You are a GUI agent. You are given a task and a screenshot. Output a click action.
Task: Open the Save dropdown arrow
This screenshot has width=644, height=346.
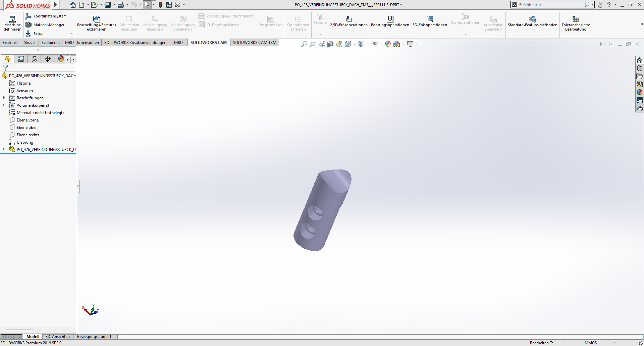coord(114,5)
